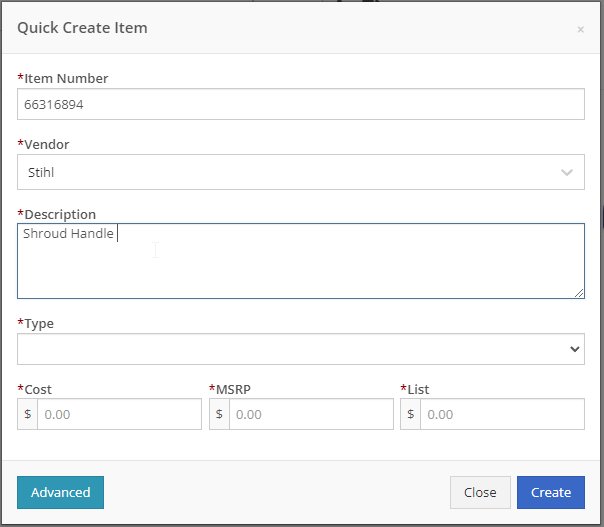Screen dimensions: 604x527
Task: Click the Description textarea resize grip
Action: [579, 293]
